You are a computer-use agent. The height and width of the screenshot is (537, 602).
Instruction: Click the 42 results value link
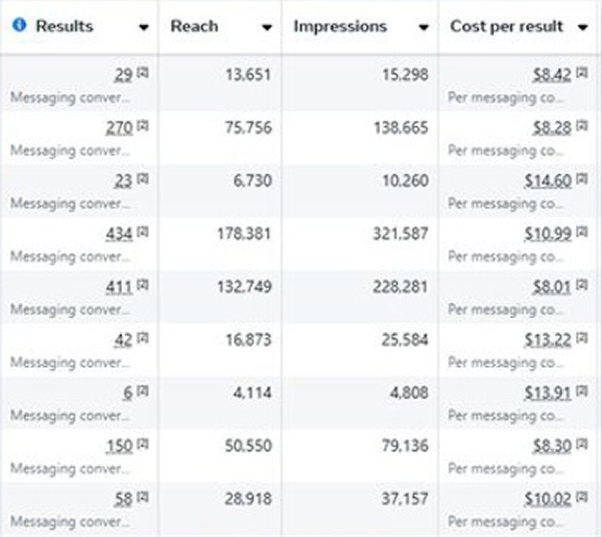point(123,340)
